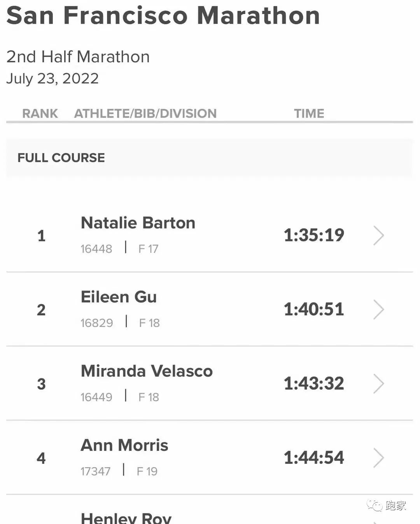Click the 1:35:19 finish time
Screen dimensions: 420x524
click(x=314, y=235)
